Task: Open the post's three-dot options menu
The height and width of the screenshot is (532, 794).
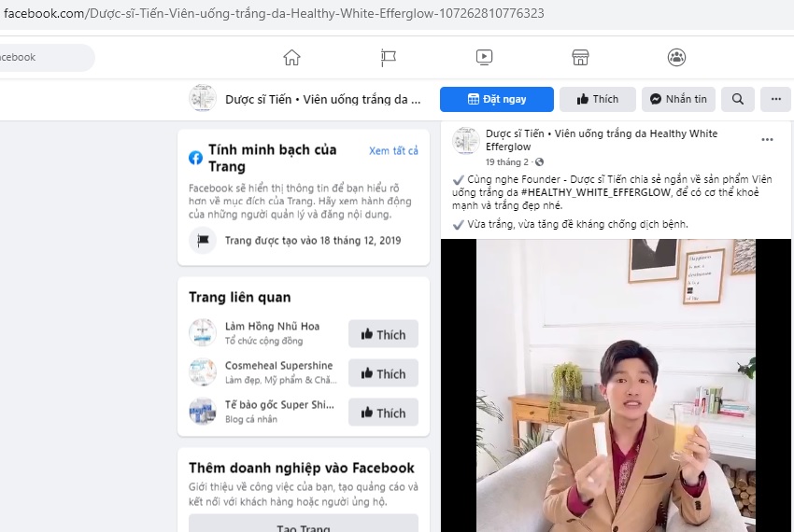Action: tap(767, 140)
